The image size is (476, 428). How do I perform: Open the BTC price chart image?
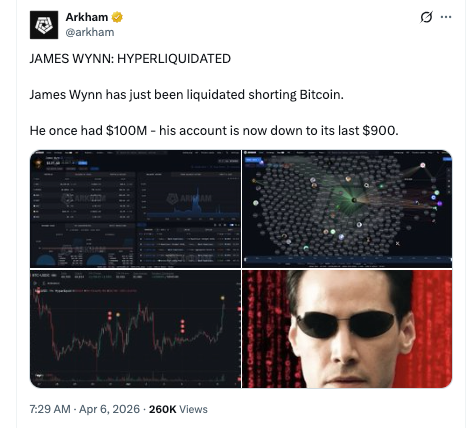[135, 329]
